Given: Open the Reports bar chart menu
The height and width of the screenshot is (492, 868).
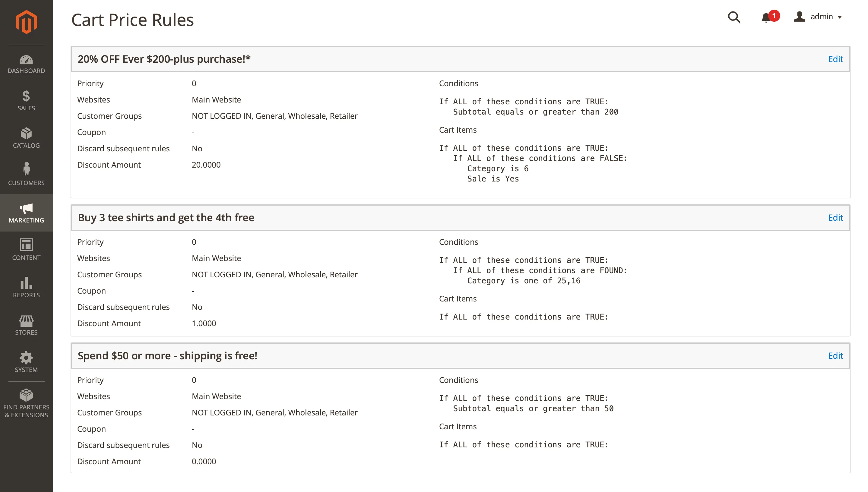Looking at the screenshot, I should tap(26, 287).
